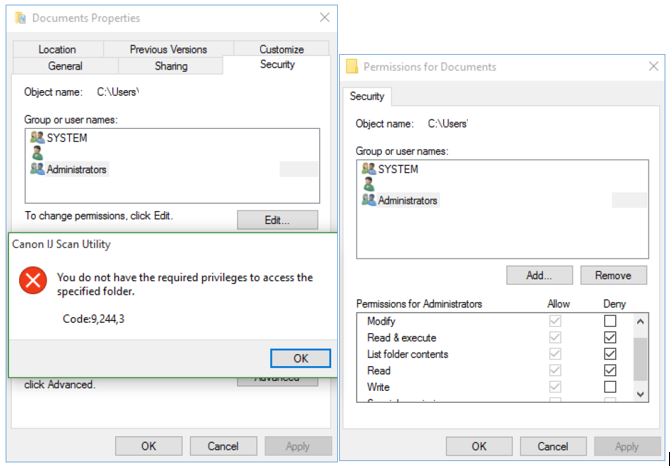Viewport: 672px width, 468px height.
Task: Click the red error icon in Canon dialog
Action: click(x=33, y=281)
